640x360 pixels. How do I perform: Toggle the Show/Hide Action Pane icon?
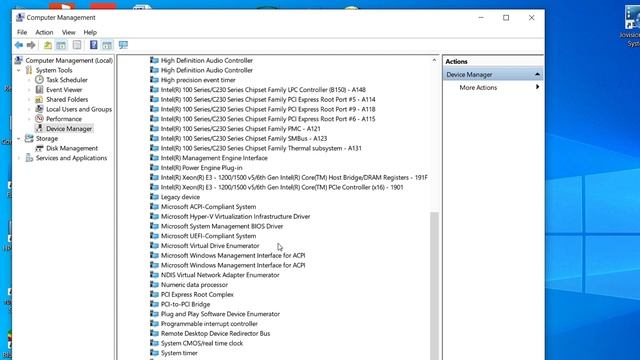click(x=107, y=45)
